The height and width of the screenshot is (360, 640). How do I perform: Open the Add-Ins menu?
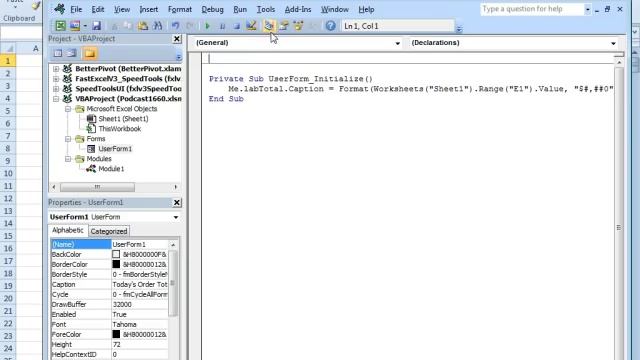pos(298,9)
